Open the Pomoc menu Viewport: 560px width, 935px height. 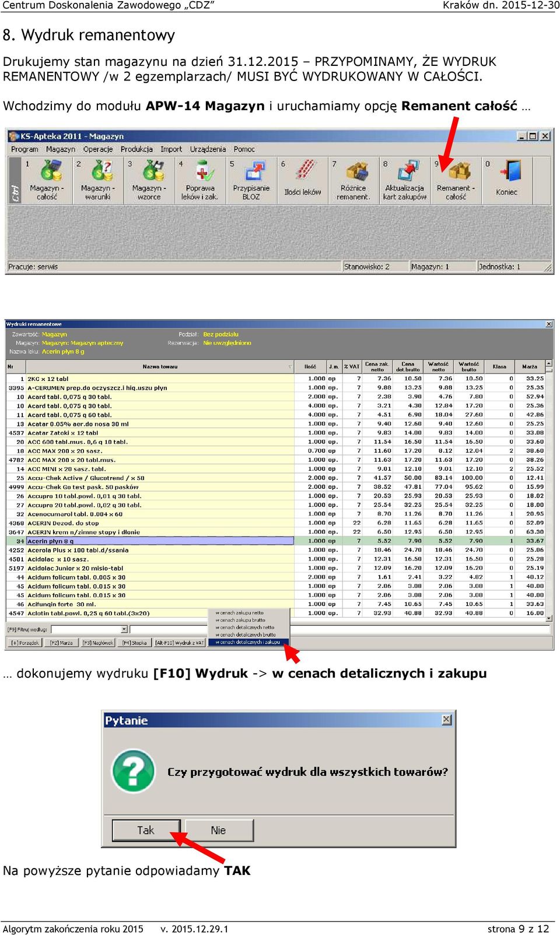(x=244, y=149)
